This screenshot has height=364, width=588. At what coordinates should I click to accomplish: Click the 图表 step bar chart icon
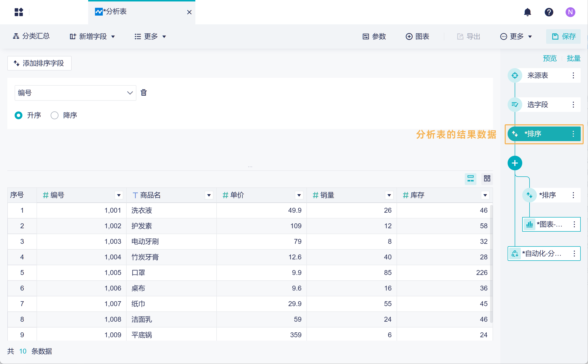tap(529, 224)
